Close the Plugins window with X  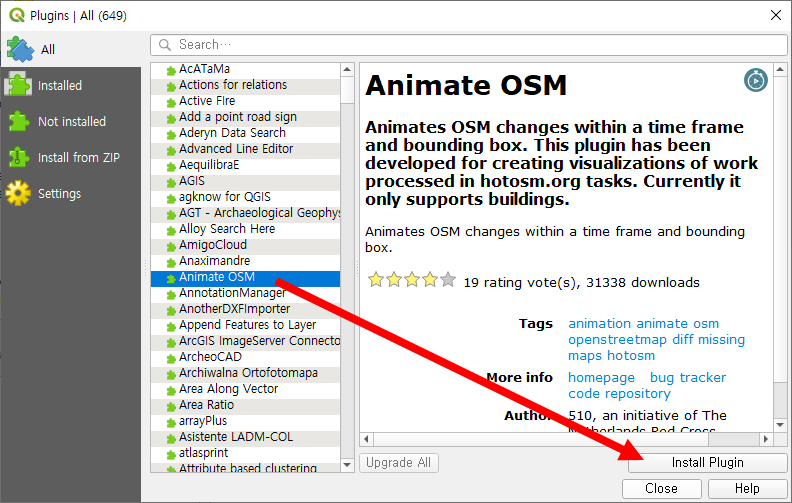tap(776, 15)
